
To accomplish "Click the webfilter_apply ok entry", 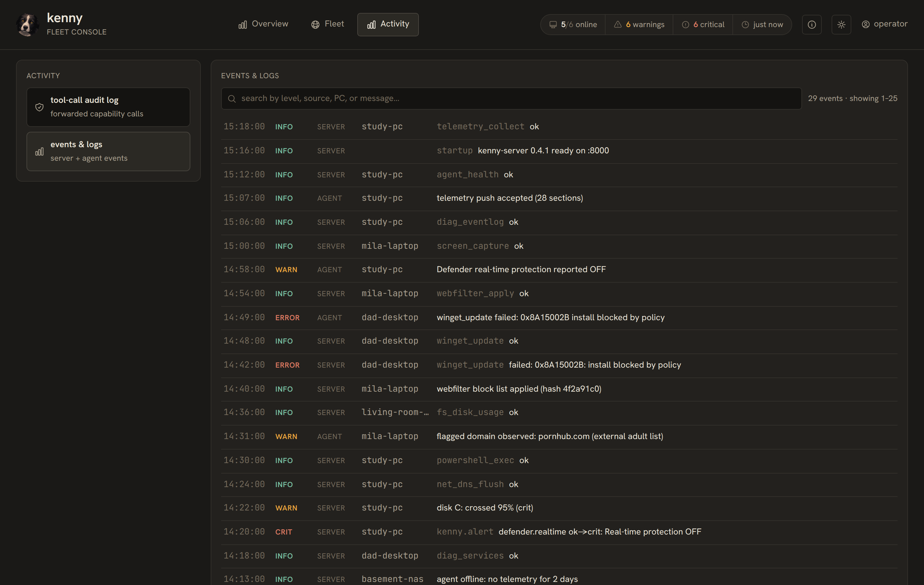I will pyautogui.click(x=482, y=293).
